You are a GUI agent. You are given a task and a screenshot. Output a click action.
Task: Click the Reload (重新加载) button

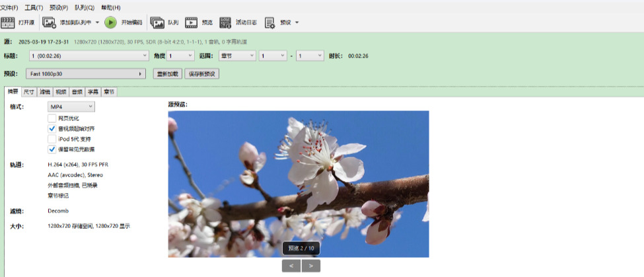168,74
